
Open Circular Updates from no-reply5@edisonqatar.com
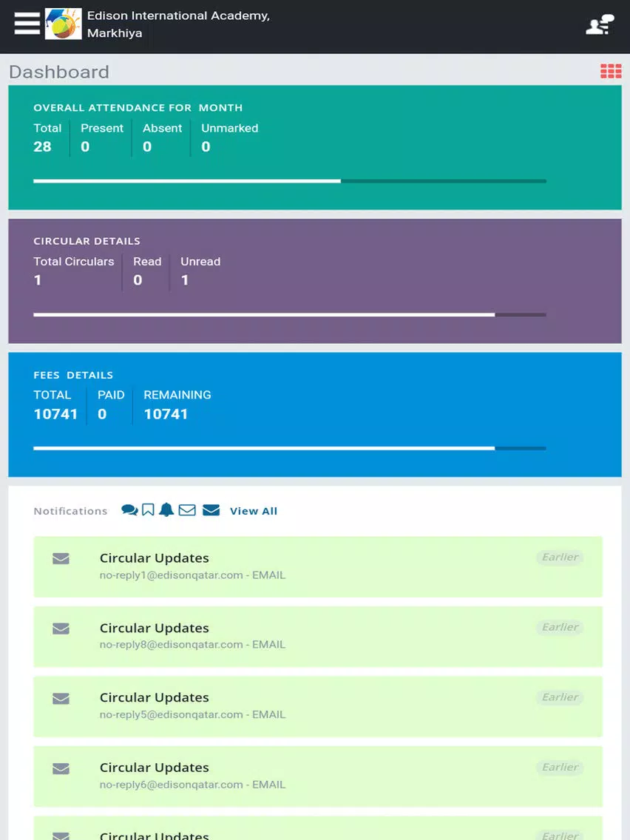click(318, 707)
